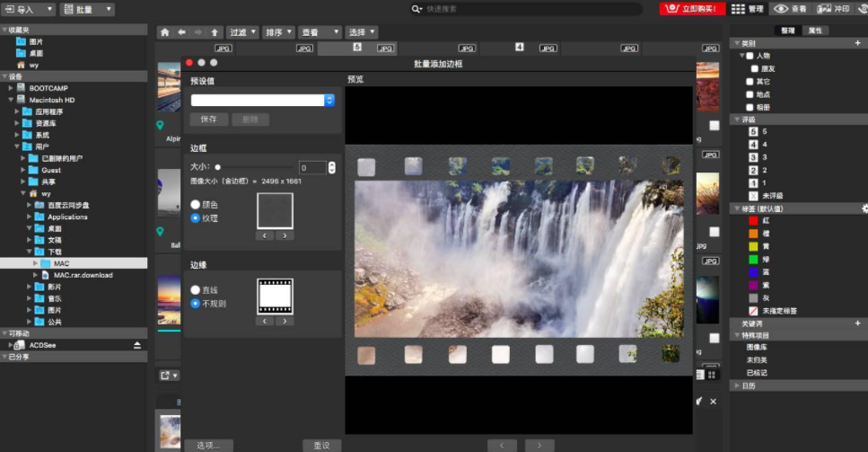
Task: Go to the Home folder icon
Action: coord(165,32)
